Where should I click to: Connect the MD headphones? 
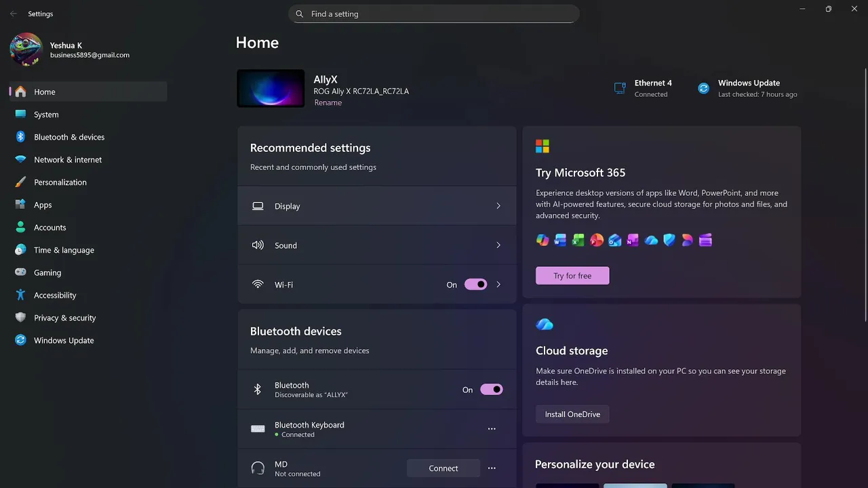pyautogui.click(x=443, y=468)
